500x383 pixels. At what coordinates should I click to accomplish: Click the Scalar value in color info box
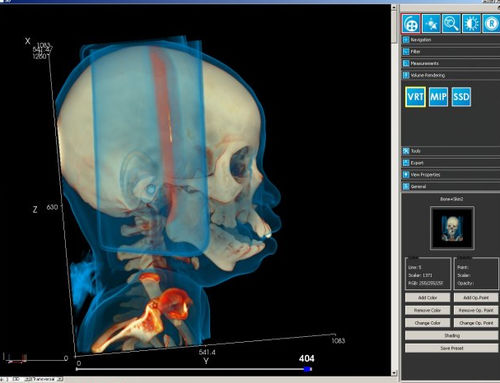[x=420, y=275]
